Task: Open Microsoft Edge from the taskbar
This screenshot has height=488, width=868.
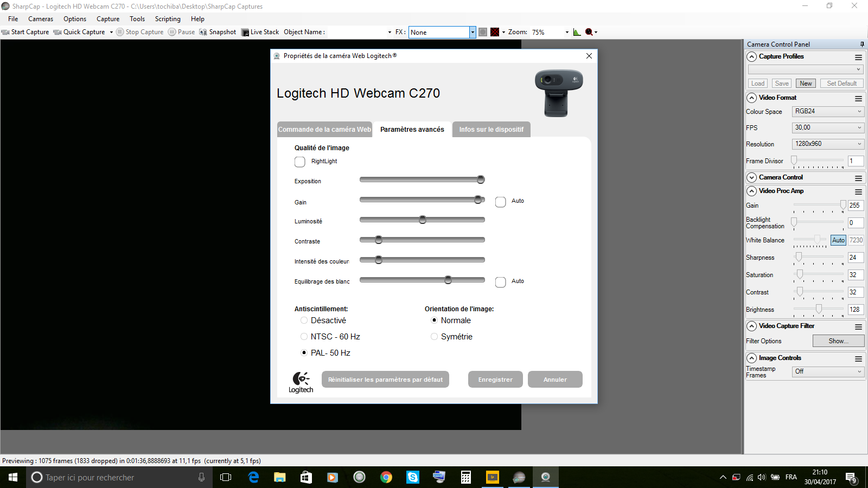Action: point(253,477)
